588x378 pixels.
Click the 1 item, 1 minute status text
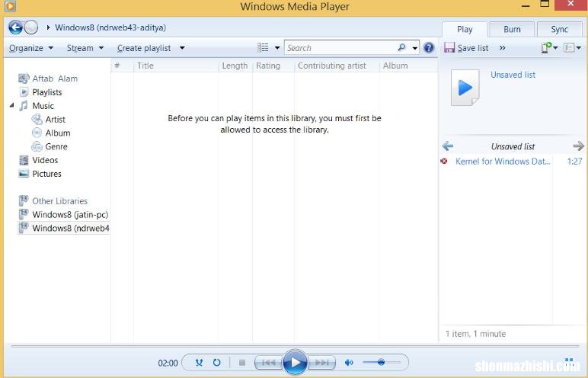tap(475, 334)
